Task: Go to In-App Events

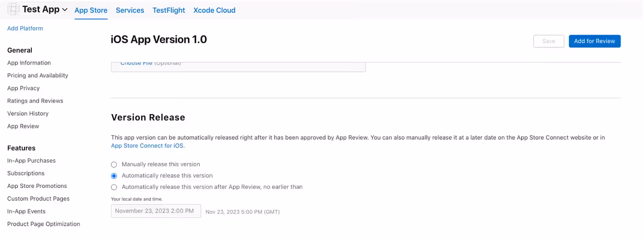Action: tap(26, 211)
